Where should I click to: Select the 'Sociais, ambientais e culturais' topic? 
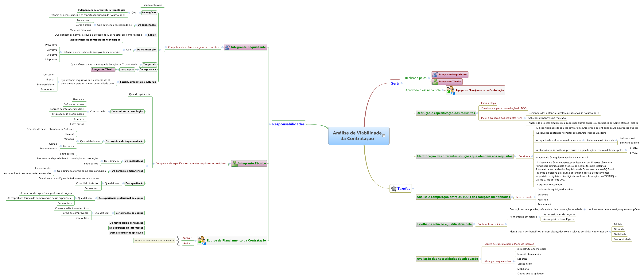(x=138, y=82)
